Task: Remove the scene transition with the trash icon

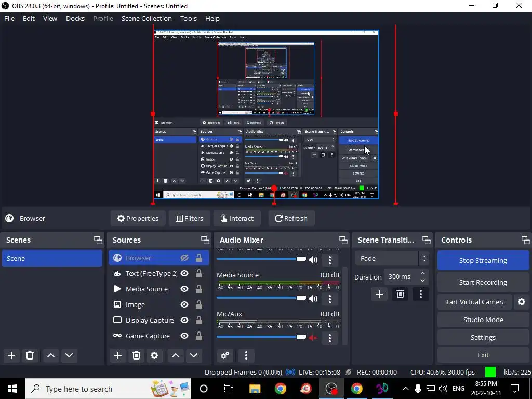Action: [x=400, y=294]
